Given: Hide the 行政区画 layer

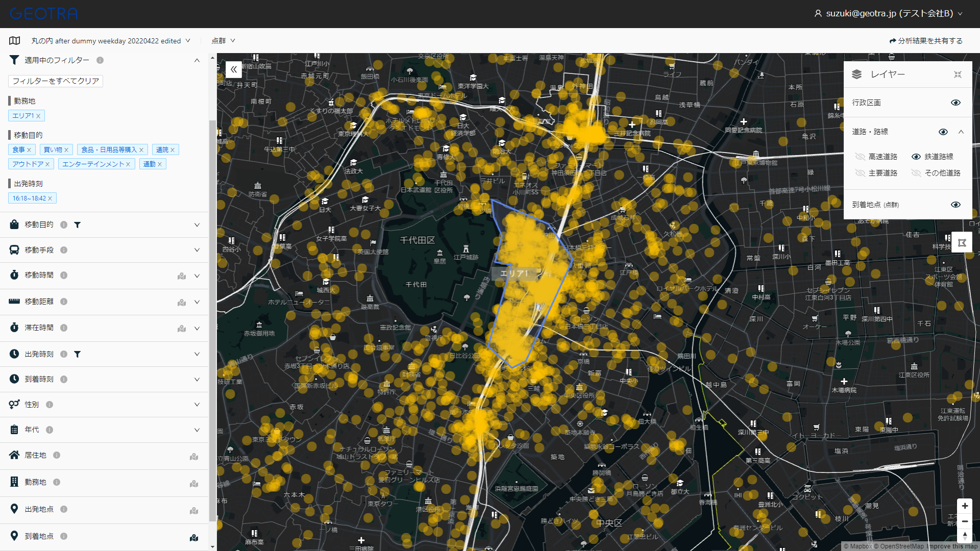Looking at the screenshot, I should [955, 103].
